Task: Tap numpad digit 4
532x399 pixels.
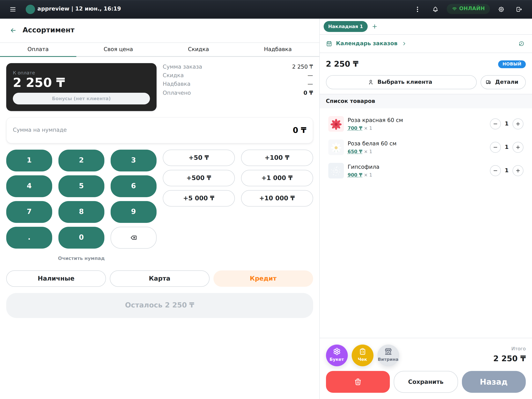Action: click(x=29, y=186)
